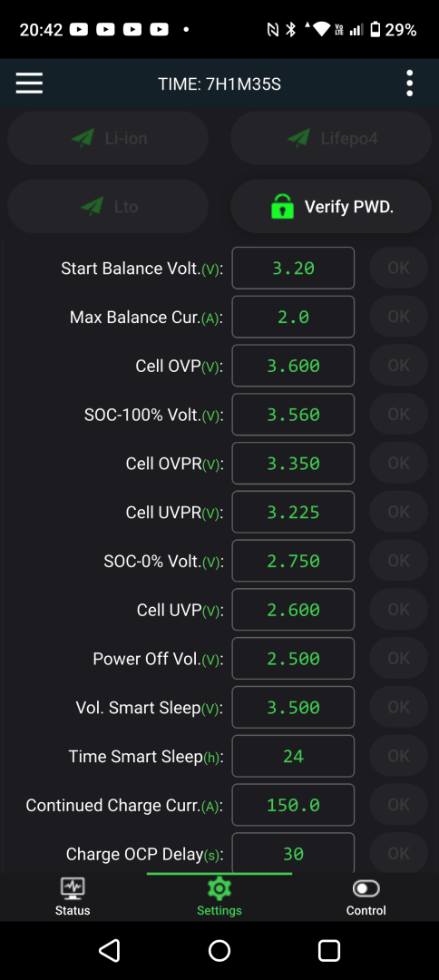Tap the green lock icon on Verify PWD.

coord(282,206)
